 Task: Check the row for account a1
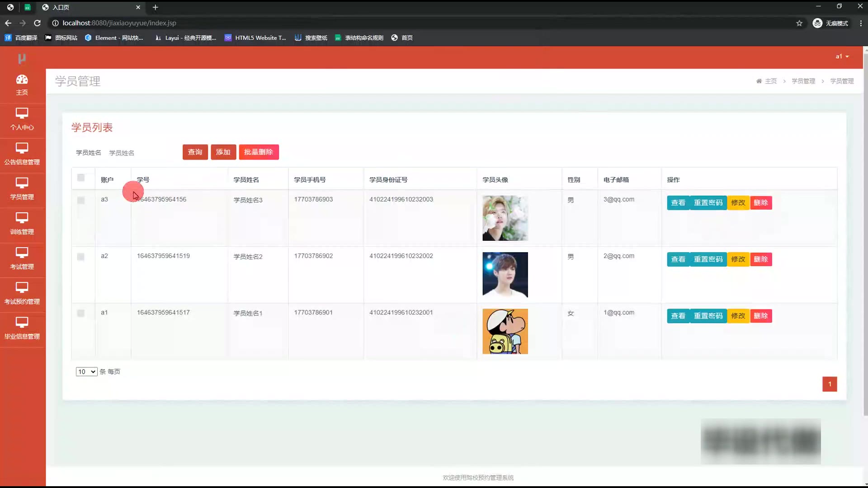point(81,313)
